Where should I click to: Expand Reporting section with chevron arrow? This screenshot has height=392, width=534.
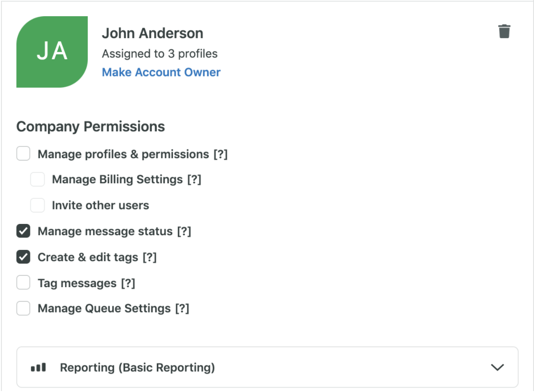(497, 367)
